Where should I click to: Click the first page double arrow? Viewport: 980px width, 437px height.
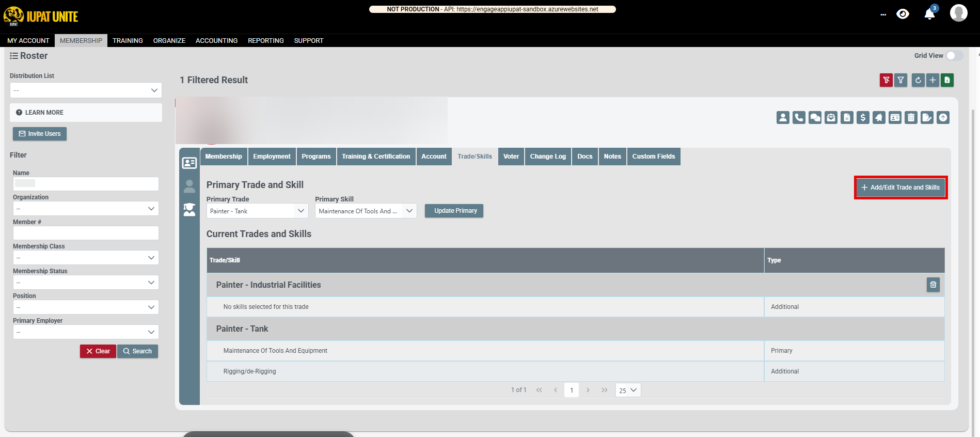coord(539,390)
